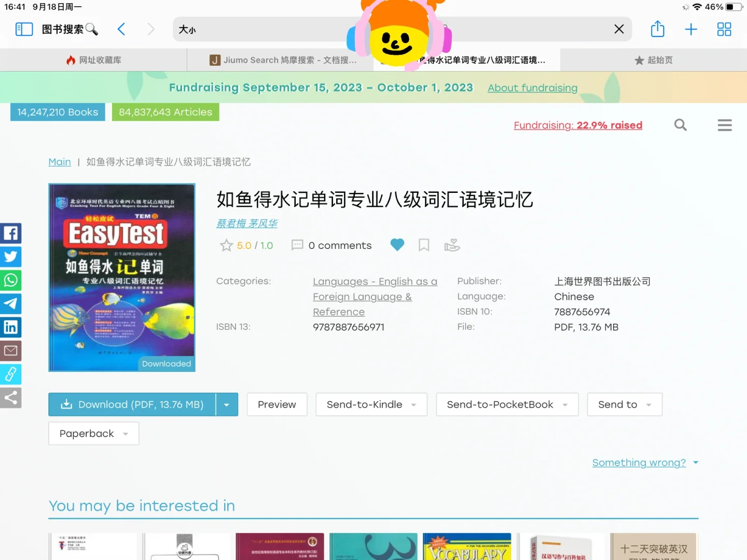
Task: Expand the download format arrow
Action: 227,404
